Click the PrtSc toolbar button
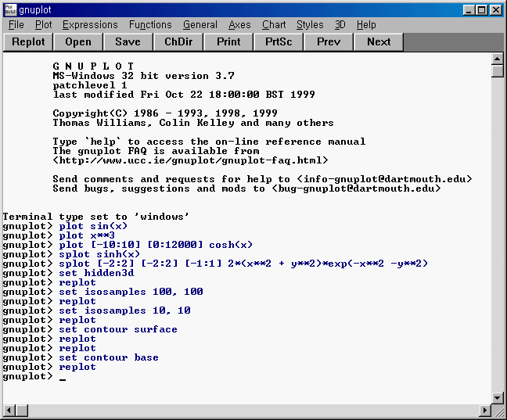Image resolution: width=507 pixels, height=420 pixels. tap(279, 42)
